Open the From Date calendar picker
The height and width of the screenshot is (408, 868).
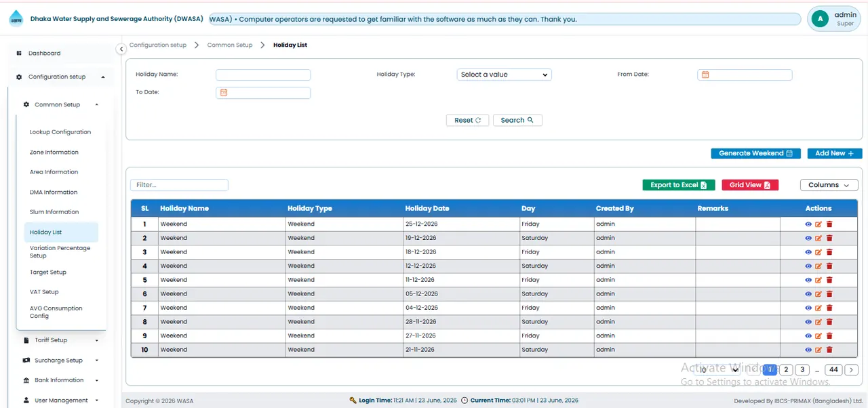(x=705, y=75)
